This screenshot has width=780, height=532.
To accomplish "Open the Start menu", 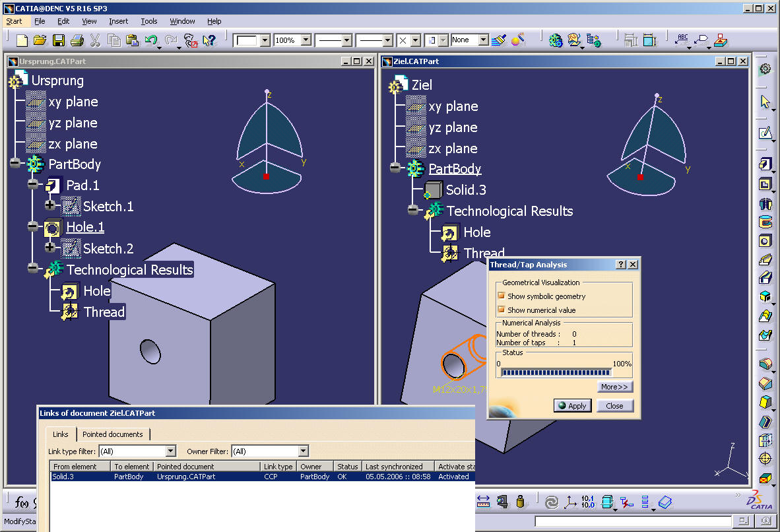I will coord(14,21).
